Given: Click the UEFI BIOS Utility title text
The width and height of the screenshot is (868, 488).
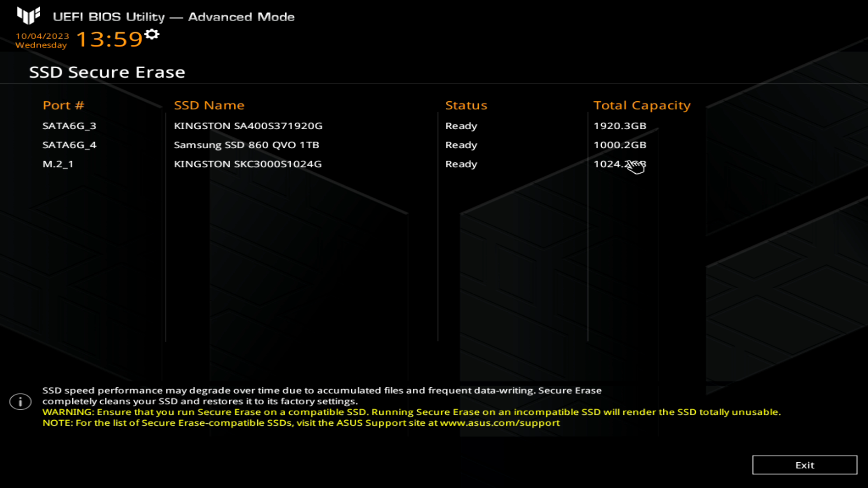Looking at the screenshot, I should [x=174, y=17].
